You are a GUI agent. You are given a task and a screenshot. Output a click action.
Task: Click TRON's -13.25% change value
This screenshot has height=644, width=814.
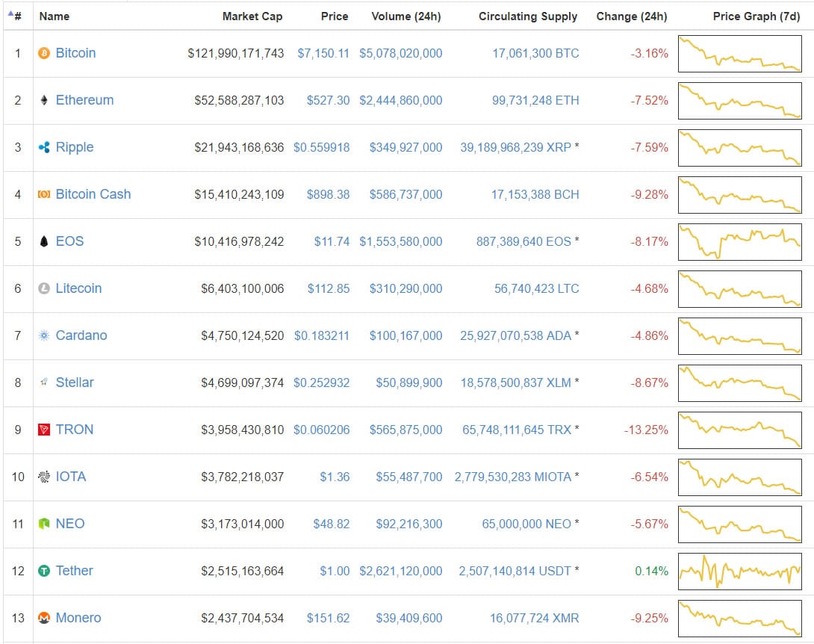(x=646, y=430)
